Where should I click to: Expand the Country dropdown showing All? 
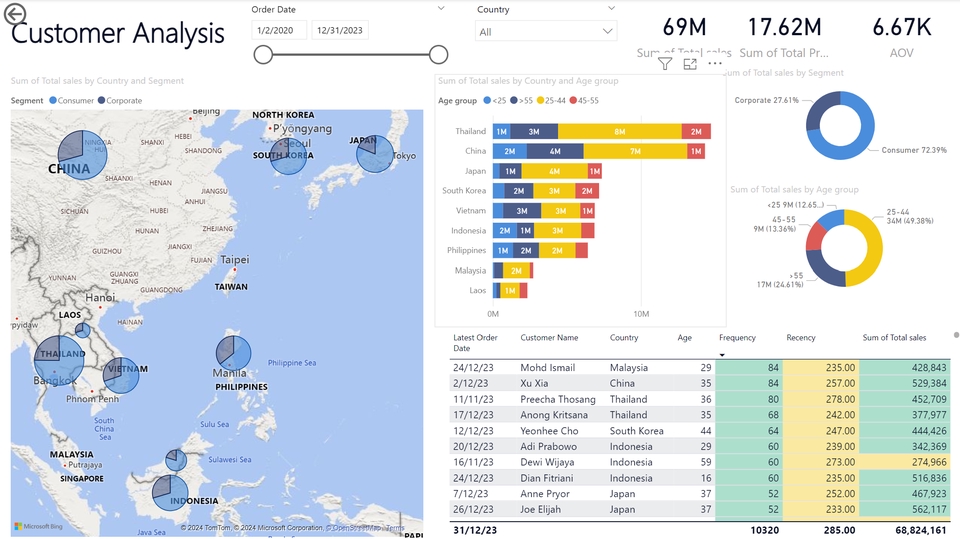coord(546,31)
